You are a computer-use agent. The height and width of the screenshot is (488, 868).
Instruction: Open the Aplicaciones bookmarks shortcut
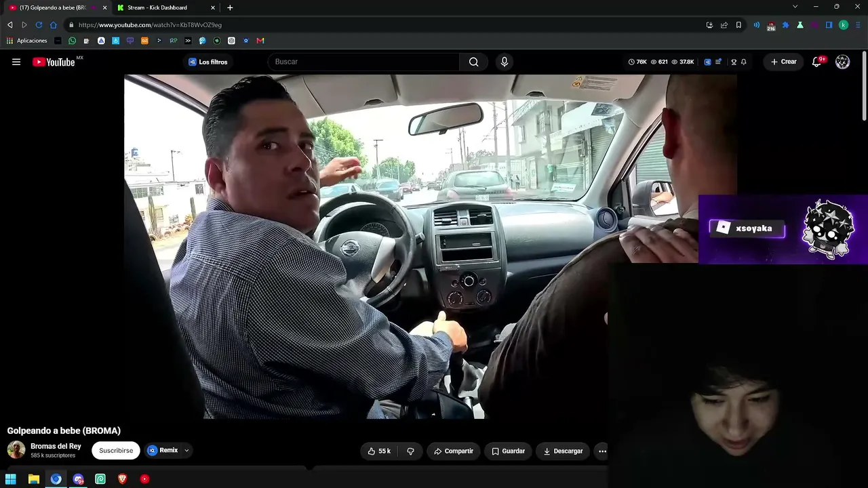tap(27, 41)
